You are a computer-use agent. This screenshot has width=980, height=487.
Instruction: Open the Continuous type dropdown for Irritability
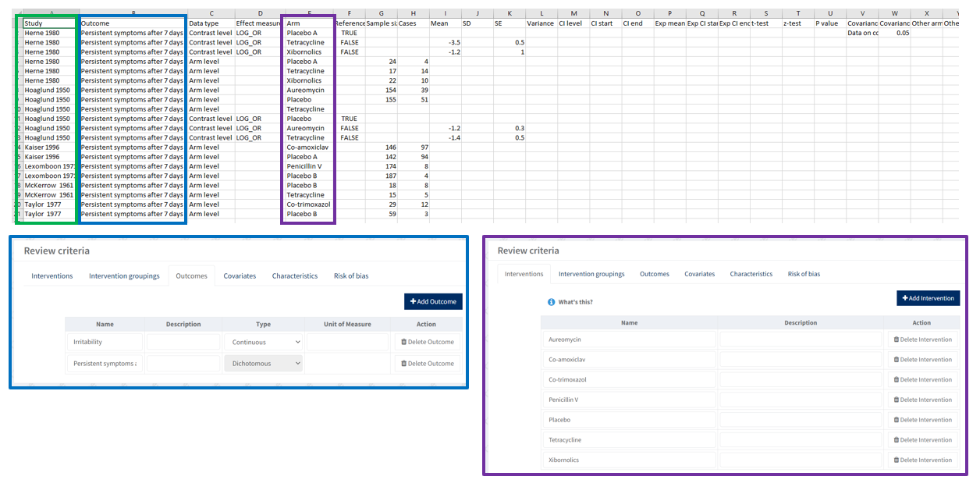[x=265, y=342]
